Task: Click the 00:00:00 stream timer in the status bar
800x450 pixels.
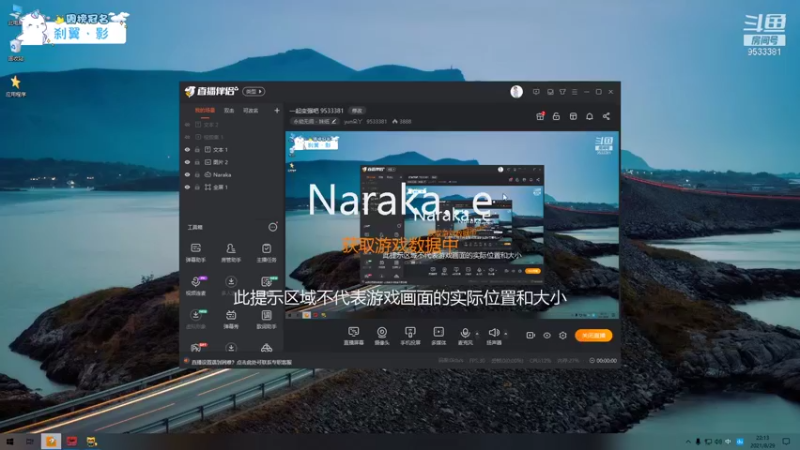Action: (x=603, y=361)
